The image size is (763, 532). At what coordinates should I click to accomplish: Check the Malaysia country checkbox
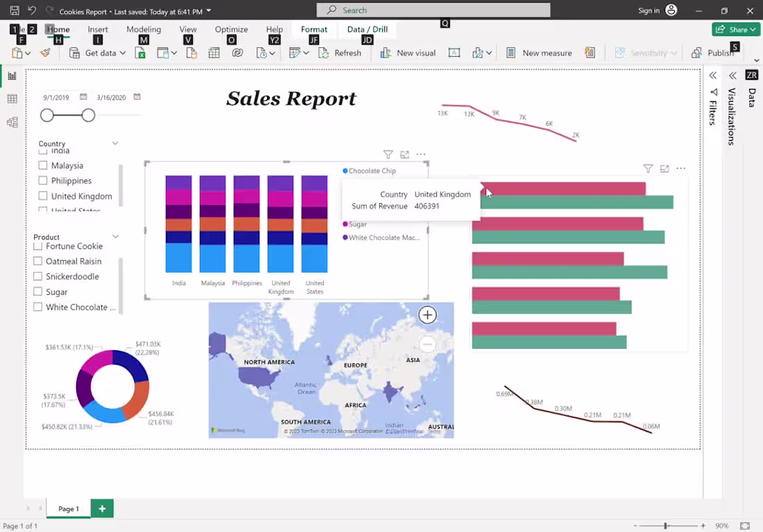[43, 165]
